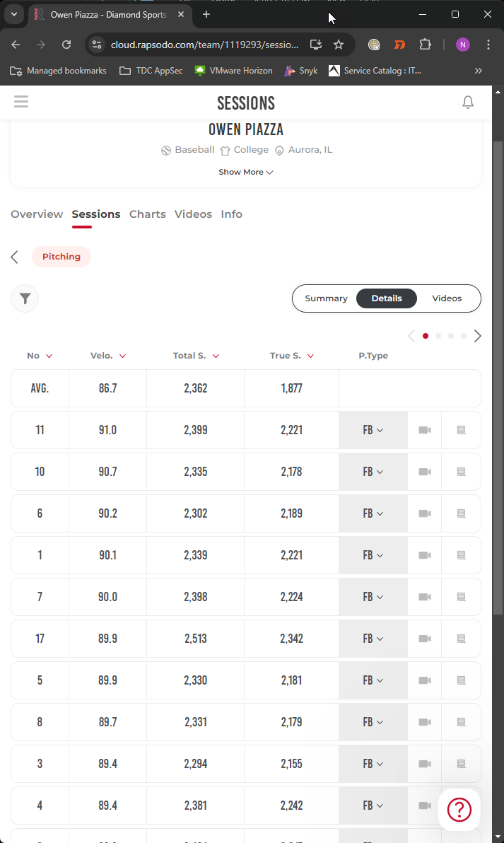Go to next column page arrow
Image resolution: width=504 pixels, height=843 pixels.
pos(478,336)
